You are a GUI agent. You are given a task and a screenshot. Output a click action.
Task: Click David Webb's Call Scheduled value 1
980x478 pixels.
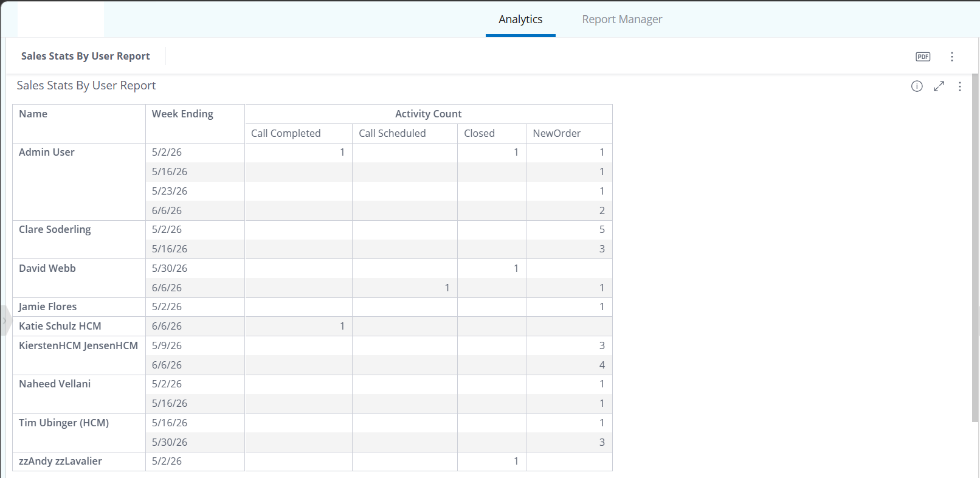405,288
